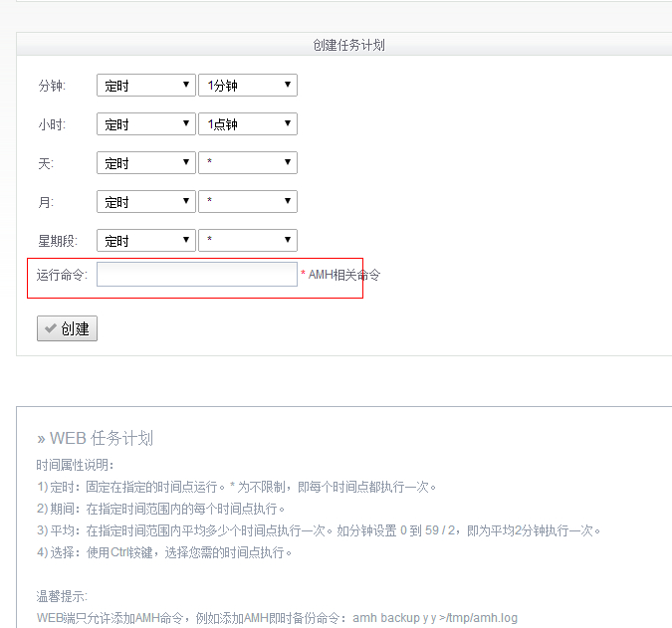Click the 星期段 field label
This screenshot has width=672, height=628.
point(58,241)
